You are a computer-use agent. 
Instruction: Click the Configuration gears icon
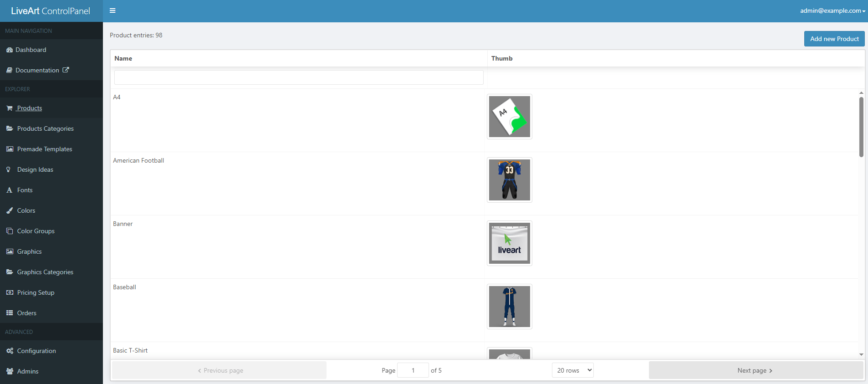coord(10,351)
